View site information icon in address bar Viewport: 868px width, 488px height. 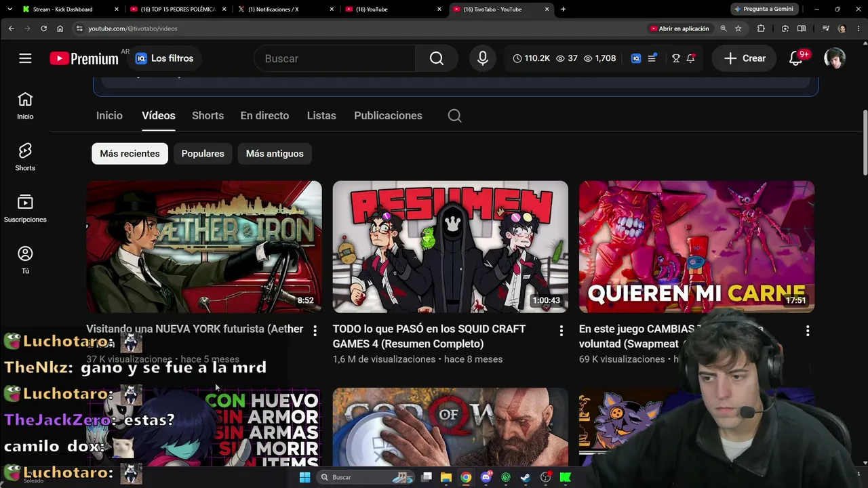point(79,28)
